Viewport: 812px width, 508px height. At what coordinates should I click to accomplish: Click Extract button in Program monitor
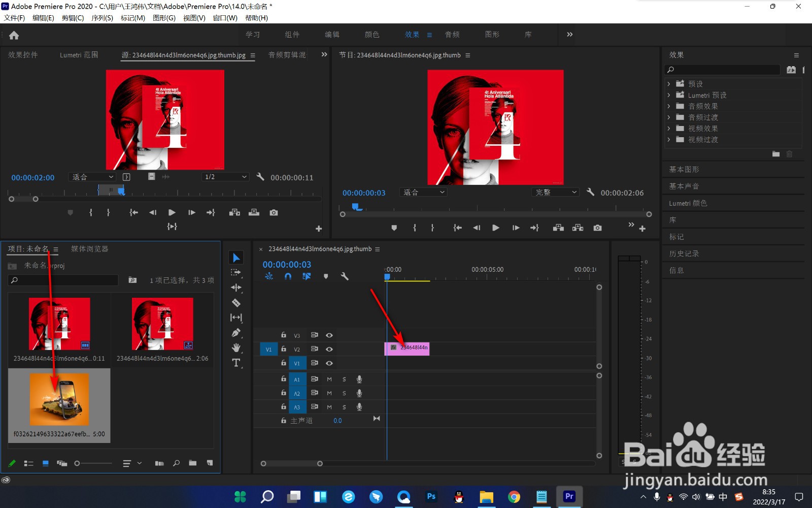[x=578, y=228]
